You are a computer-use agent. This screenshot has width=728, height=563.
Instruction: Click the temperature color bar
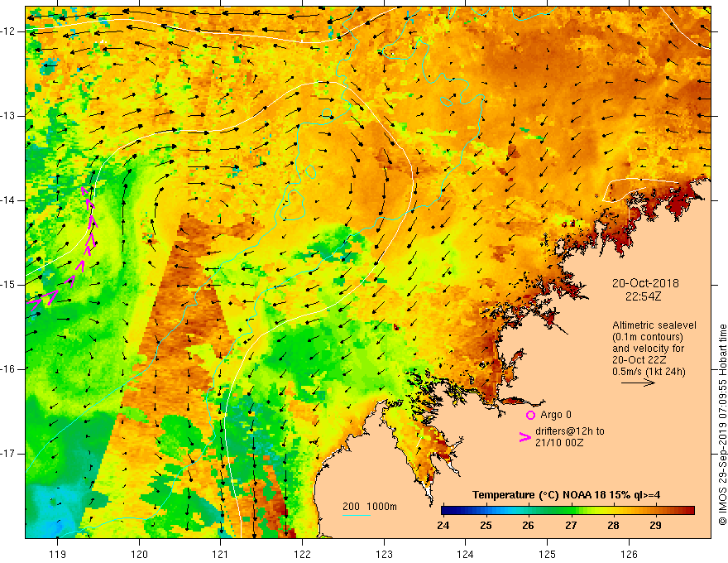[568, 511]
